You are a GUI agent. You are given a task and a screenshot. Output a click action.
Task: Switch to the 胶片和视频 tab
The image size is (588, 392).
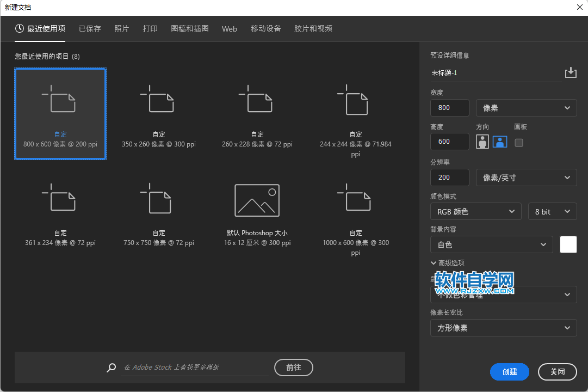pyautogui.click(x=313, y=28)
